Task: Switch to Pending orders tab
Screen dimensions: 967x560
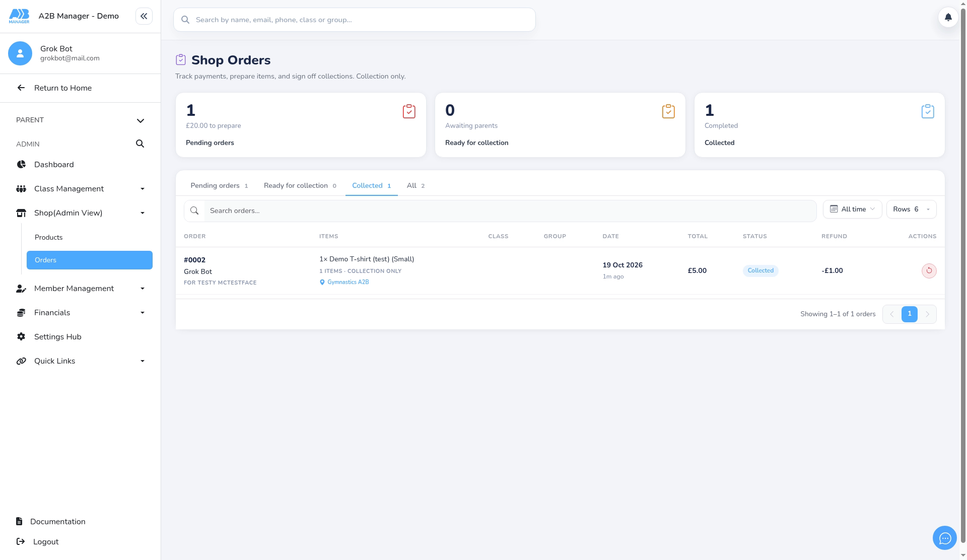Action: coord(219,186)
